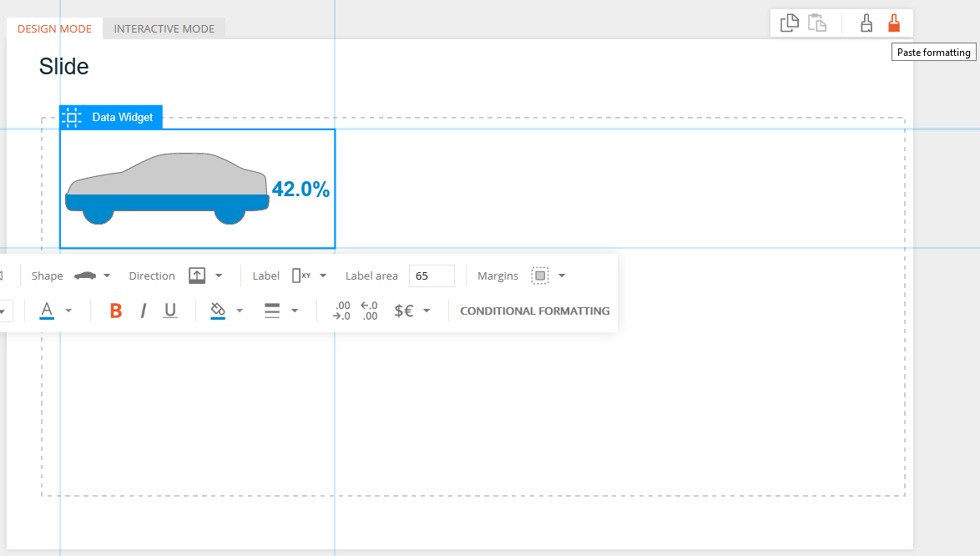Open the font color dropdown arrow
Viewport: 980px width, 556px height.
(x=68, y=311)
